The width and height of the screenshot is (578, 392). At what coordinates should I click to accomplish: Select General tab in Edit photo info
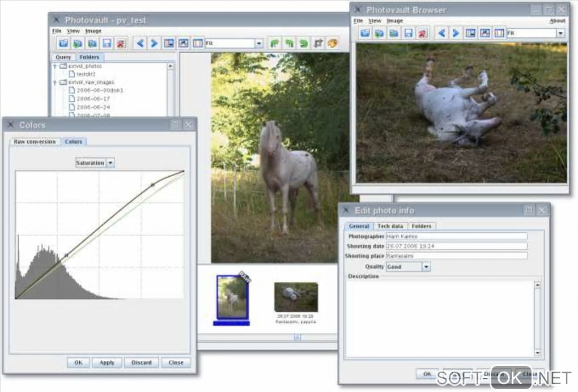pyautogui.click(x=359, y=226)
